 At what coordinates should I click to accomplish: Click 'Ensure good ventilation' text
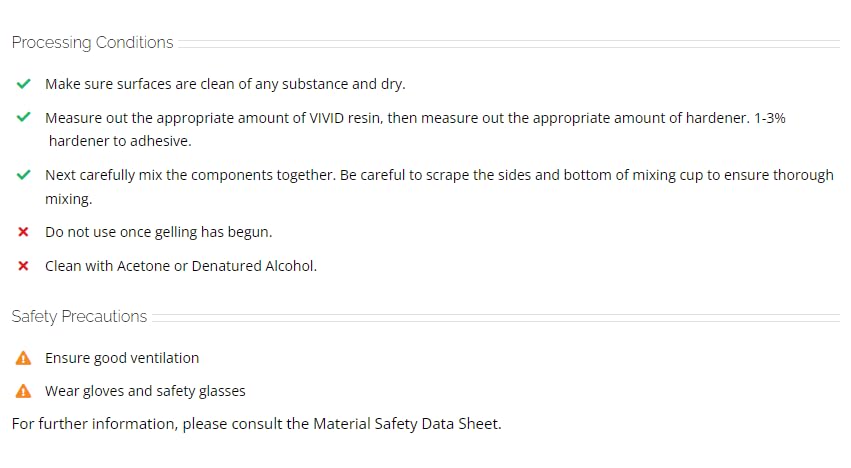point(122,358)
